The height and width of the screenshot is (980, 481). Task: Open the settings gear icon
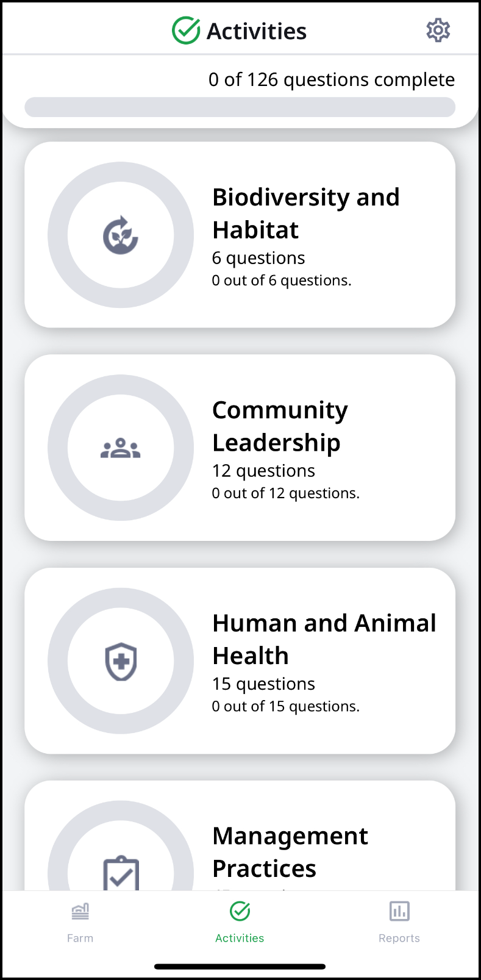click(x=438, y=30)
